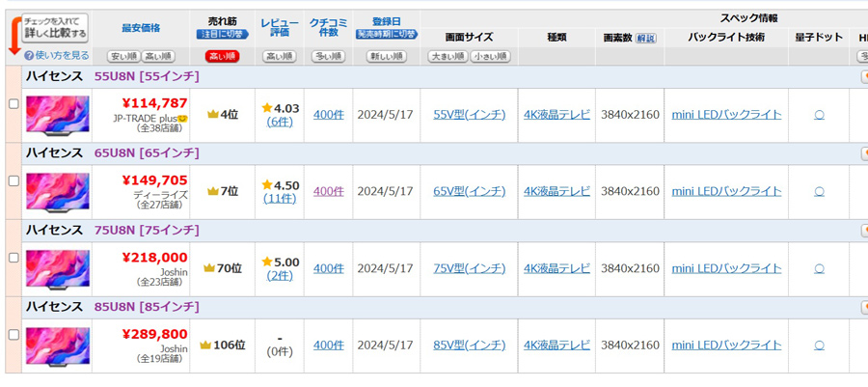The image size is (868, 387).
Task: Open 400件 クチコミ link in 85U8N row
Action: 328,346
